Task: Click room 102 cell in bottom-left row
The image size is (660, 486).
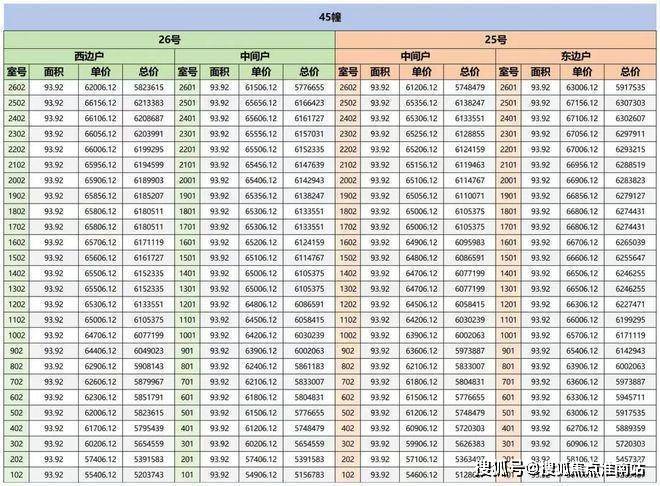Action: pyautogui.click(x=16, y=475)
